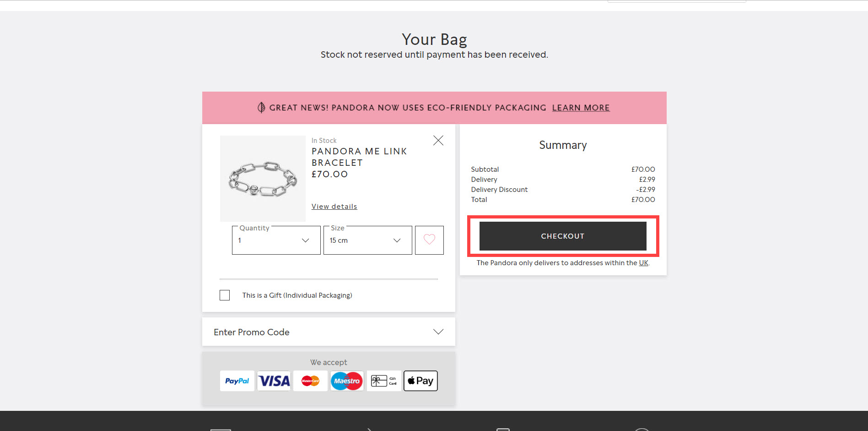Tick the 'This is a Gift' checkbox

click(x=225, y=295)
